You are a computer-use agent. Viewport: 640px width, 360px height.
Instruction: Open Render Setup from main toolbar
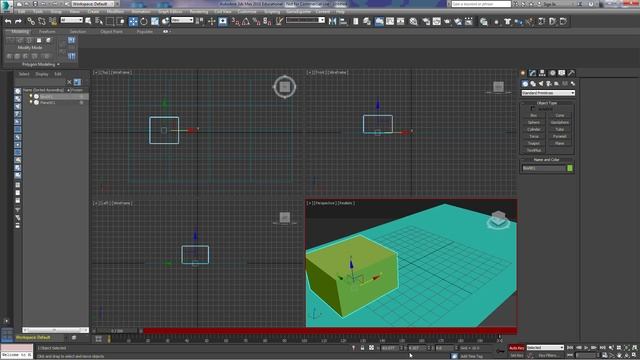pos(426,21)
